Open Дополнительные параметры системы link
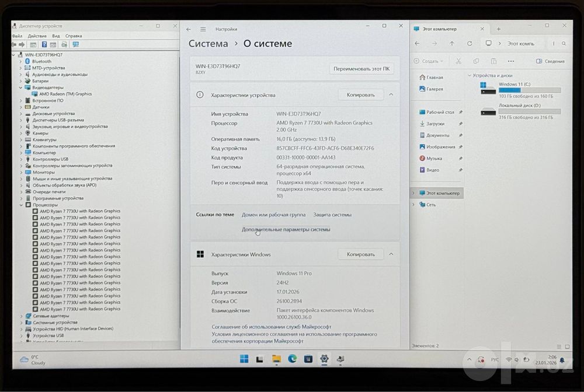Image resolution: width=584 pixels, height=392 pixels. point(286,229)
